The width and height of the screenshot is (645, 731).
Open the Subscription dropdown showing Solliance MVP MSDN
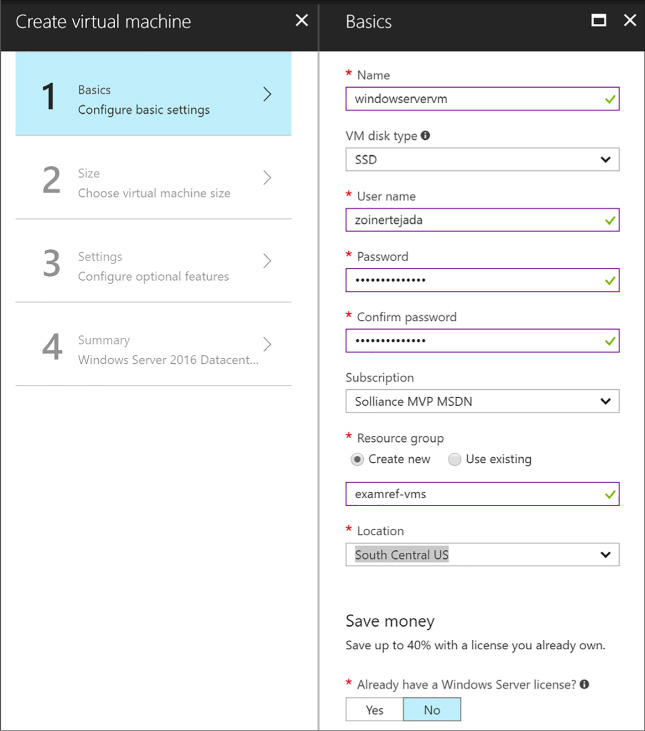pyautogui.click(x=482, y=401)
